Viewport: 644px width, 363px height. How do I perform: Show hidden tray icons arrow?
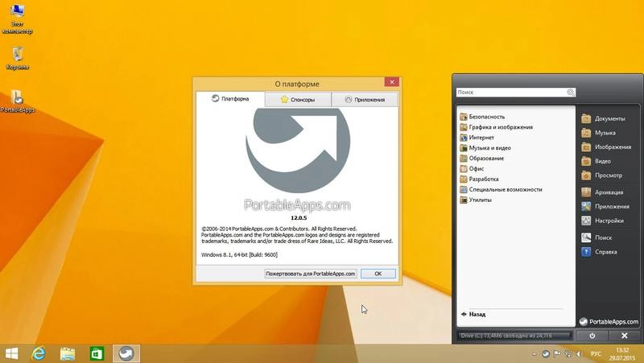[x=534, y=353]
